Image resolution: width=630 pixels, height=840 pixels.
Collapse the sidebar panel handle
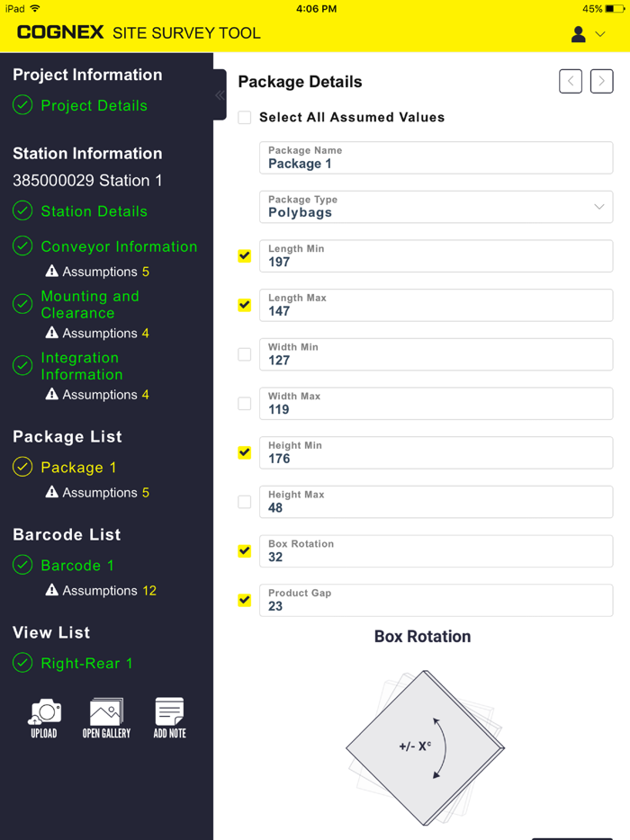pos(220,94)
